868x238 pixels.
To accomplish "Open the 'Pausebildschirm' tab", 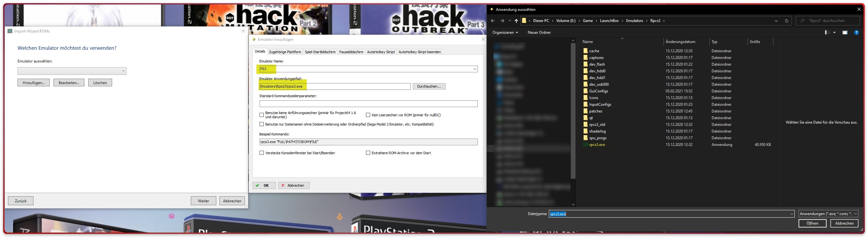I will pos(351,52).
